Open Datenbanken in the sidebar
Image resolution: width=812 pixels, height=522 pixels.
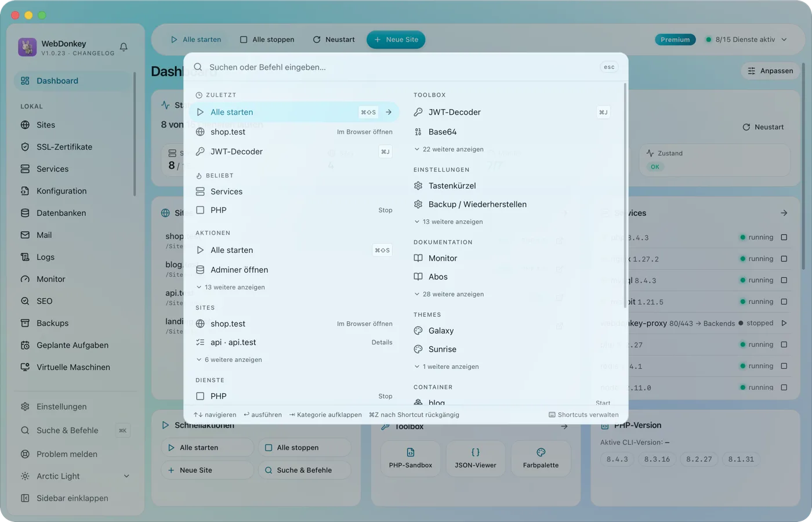pyautogui.click(x=74, y=213)
